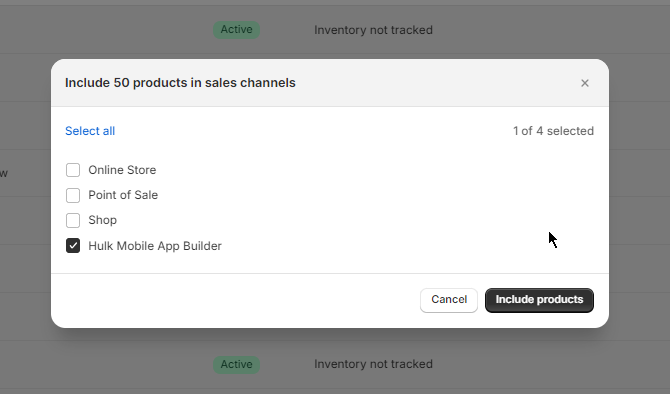The width and height of the screenshot is (670, 394).
Task: Cancel the include products dialog
Action: pos(449,300)
